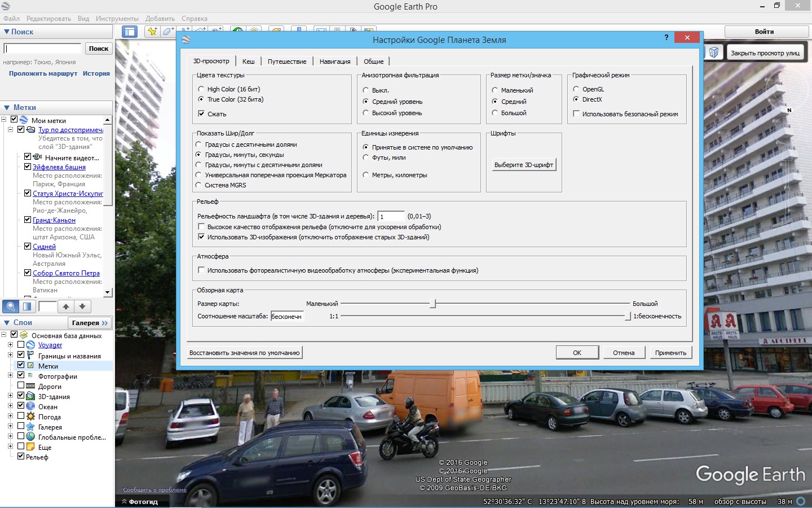The height and width of the screenshot is (508, 812).
Task: Collapse the Слои panel triangle
Action: click(x=7, y=323)
